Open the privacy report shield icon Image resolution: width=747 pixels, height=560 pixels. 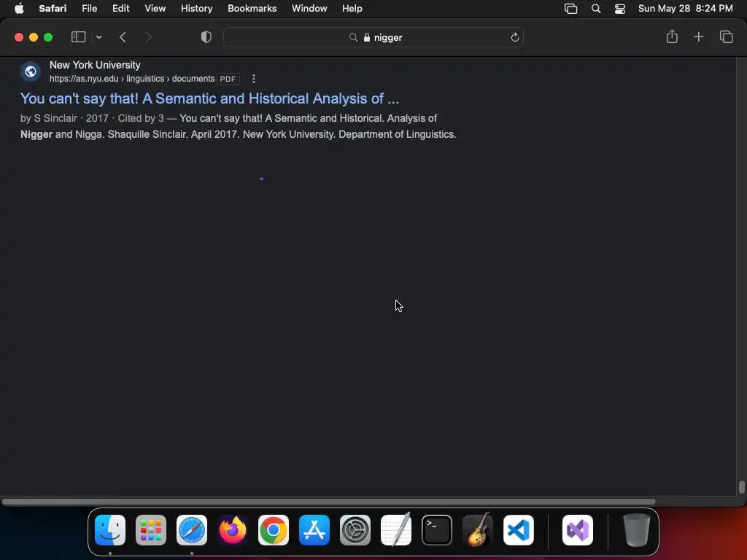click(x=206, y=37)
